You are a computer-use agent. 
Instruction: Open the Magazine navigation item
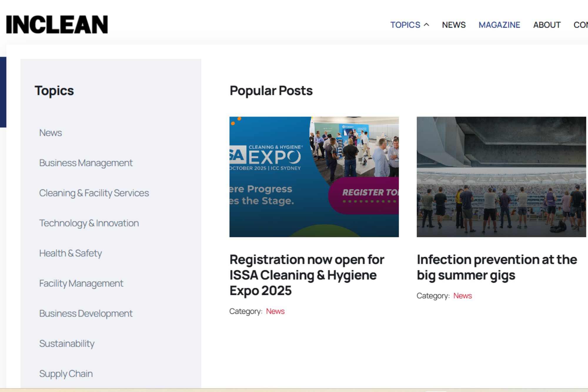pos(499,25)
